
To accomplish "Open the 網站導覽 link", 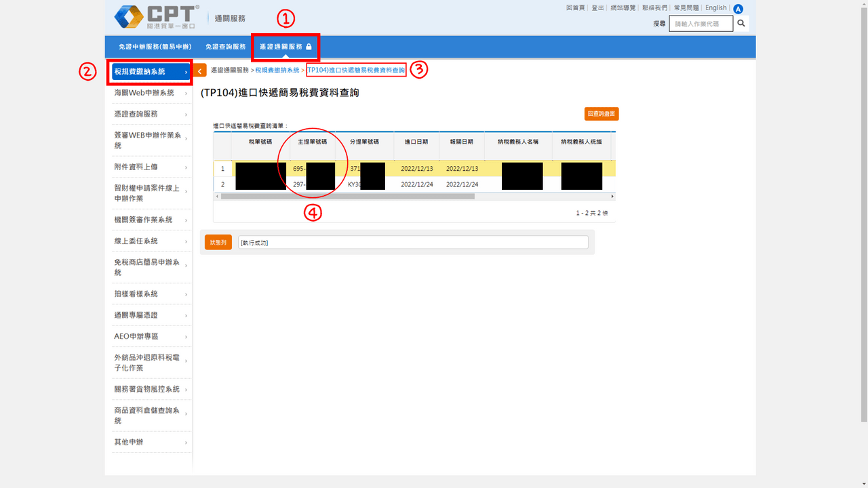I will [623, 7].
